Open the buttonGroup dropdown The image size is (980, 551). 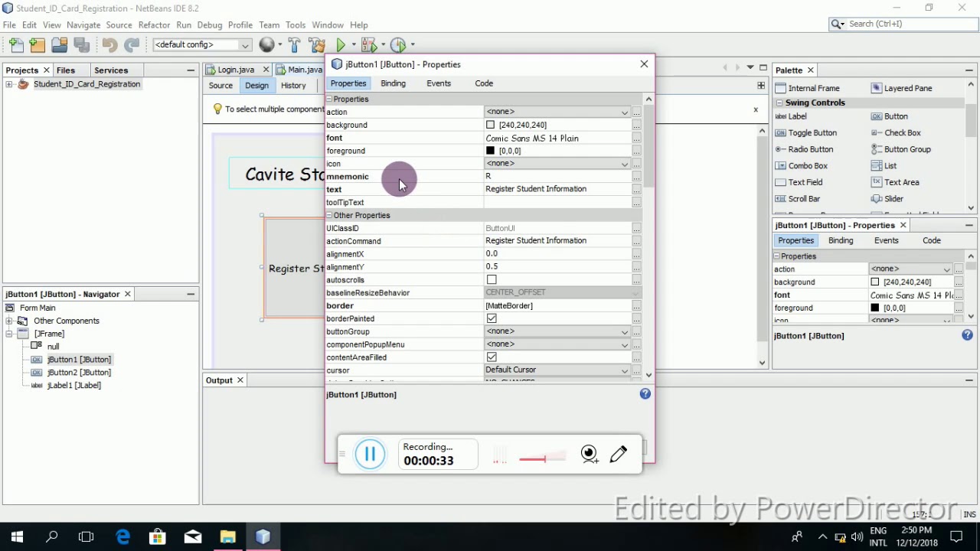coord(625,331)
